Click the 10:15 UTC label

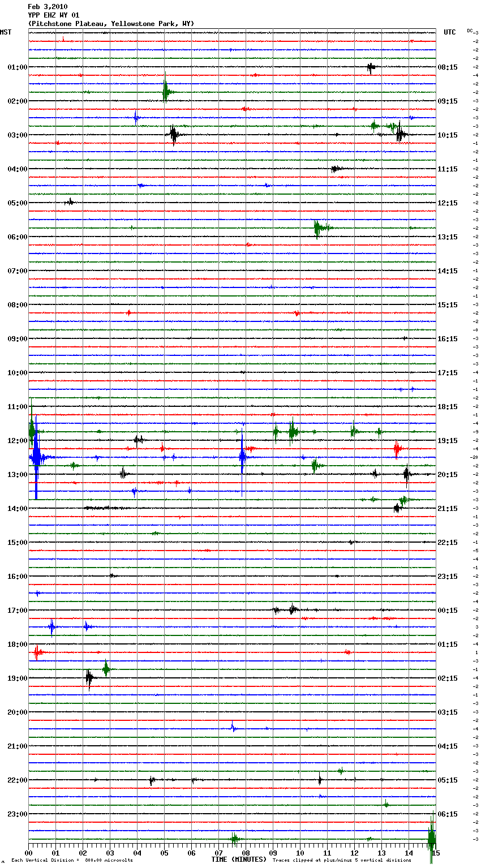(448, 135)
